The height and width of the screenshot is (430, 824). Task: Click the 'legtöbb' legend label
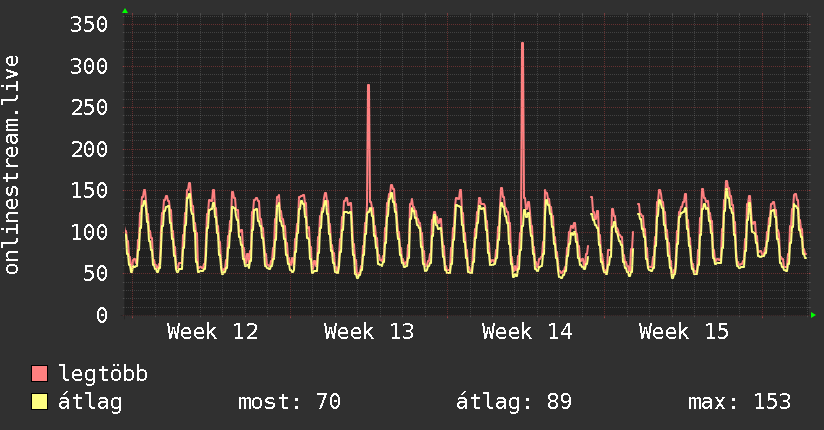[x=103, y=373]
